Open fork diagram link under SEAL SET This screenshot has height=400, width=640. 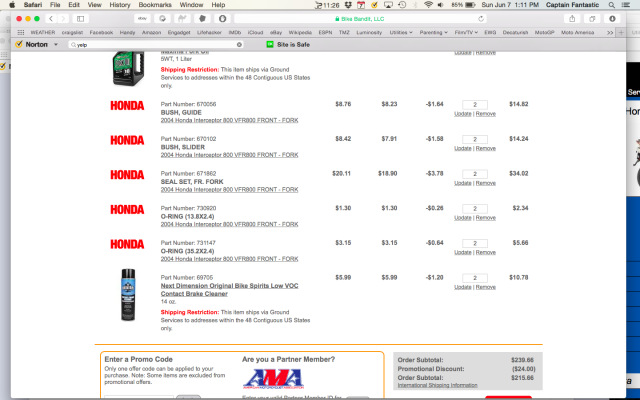(229, 190)
